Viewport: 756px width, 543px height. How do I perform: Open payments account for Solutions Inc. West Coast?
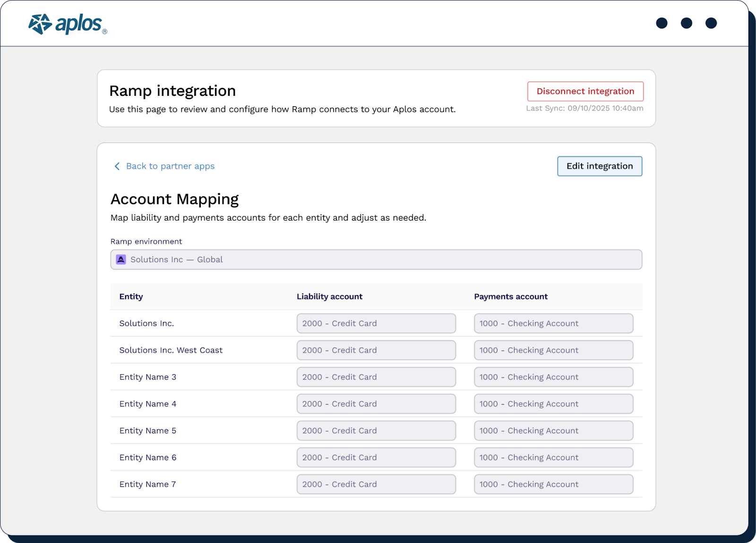(553, 350)
